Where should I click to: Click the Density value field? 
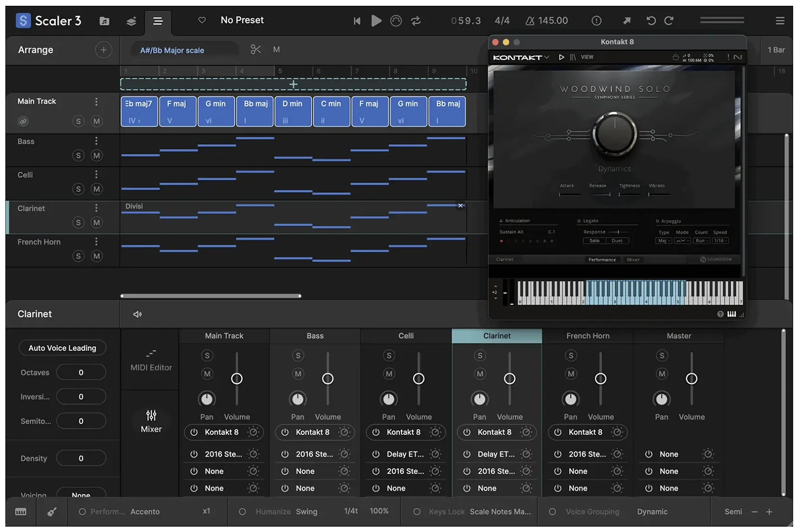(x=81, y=458)
